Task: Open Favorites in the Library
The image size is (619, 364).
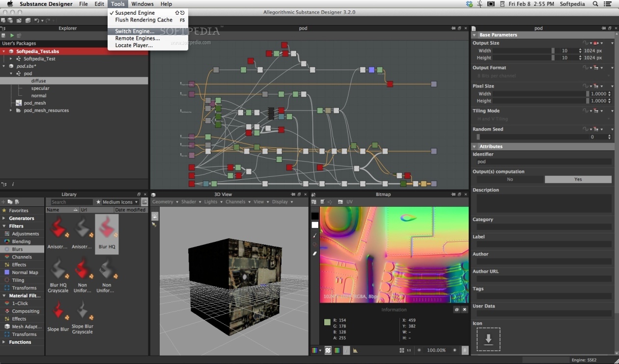Action: point(18,211)
